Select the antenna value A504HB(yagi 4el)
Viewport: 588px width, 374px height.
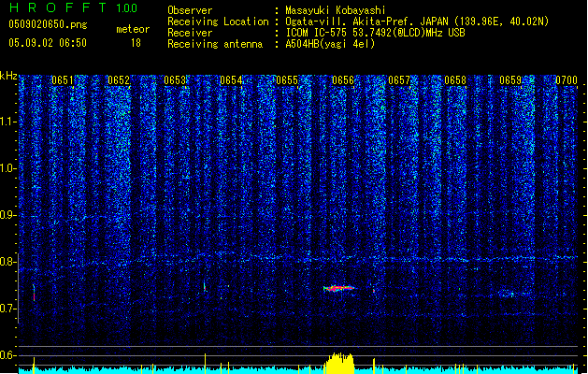330,44
